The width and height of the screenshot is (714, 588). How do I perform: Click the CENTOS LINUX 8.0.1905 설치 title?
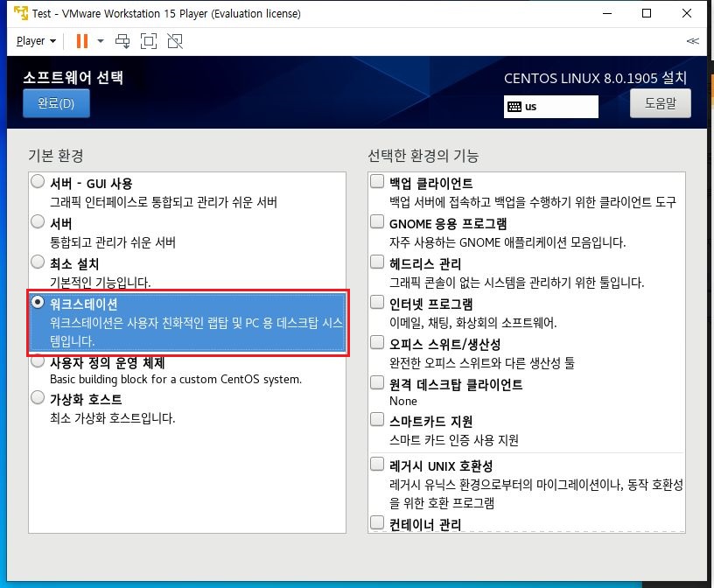click(595, 78)
